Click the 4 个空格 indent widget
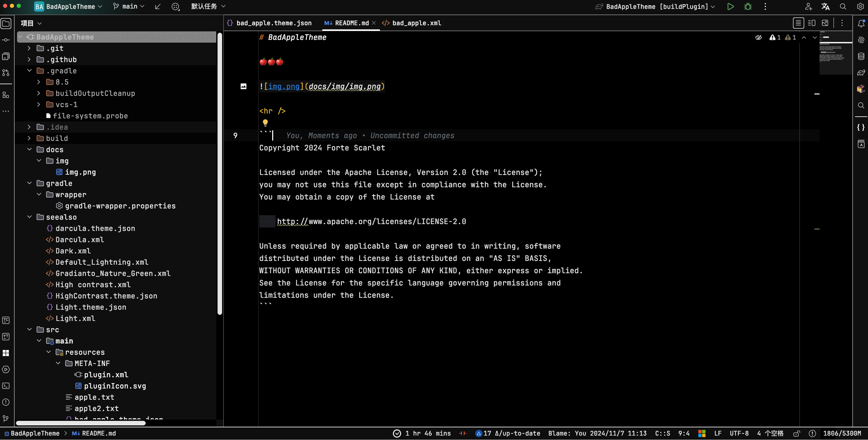Screen dimensions: 868x440 (770, 434)
